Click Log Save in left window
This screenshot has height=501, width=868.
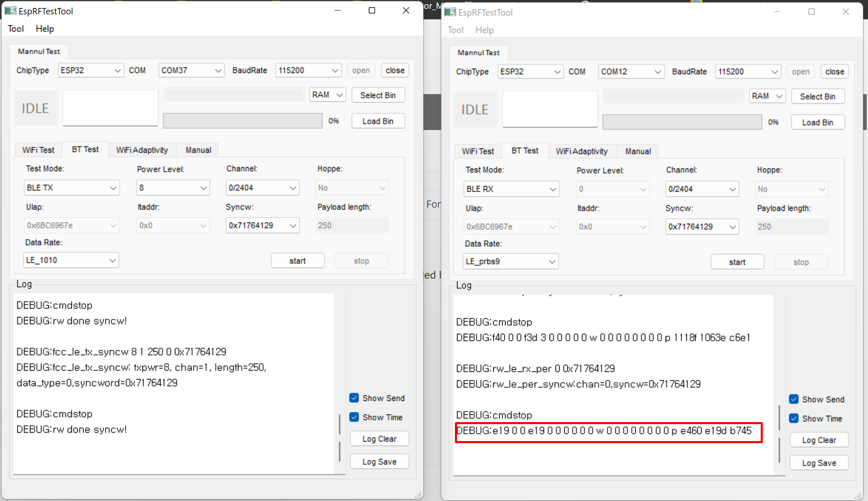click(379, 462)
